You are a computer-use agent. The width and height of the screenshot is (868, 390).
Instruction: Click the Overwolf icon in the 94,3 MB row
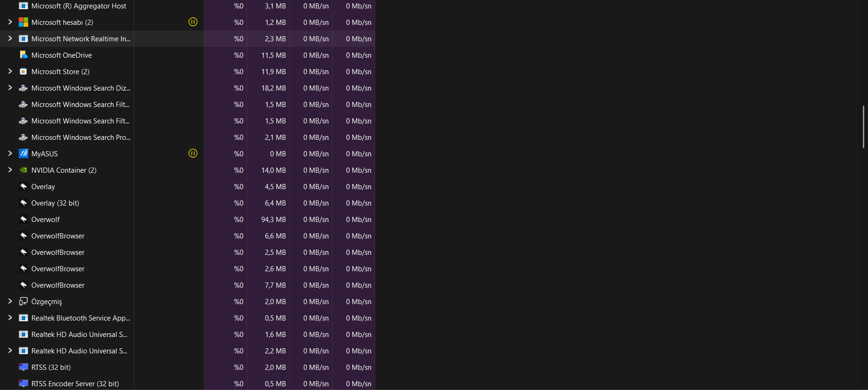pos(23,220)
